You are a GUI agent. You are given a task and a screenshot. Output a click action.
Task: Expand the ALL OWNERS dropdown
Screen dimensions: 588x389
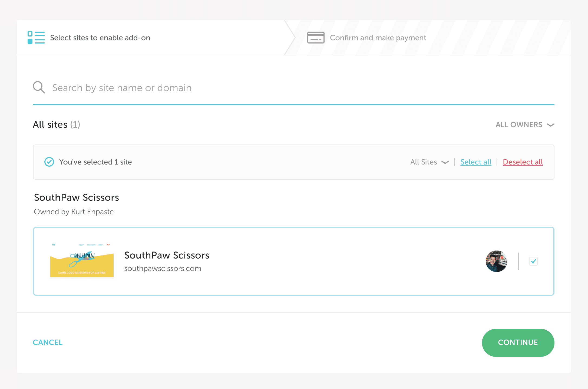click(x=519, y=125)
